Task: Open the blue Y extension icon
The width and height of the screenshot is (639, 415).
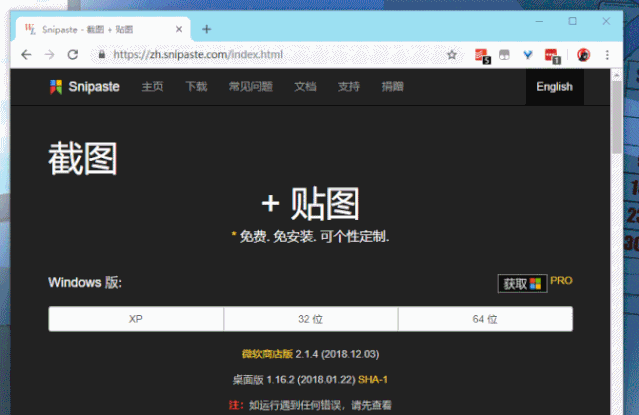Action: 528,55
